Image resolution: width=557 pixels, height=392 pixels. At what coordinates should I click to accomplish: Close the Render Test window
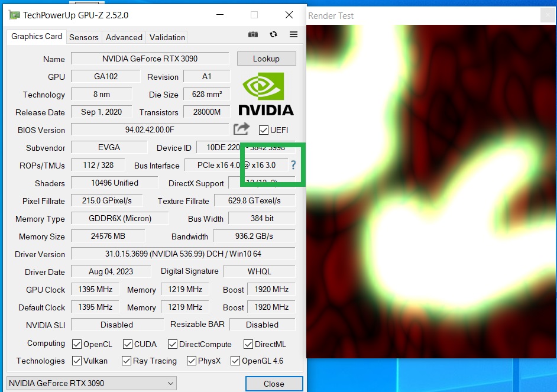tap(547, 15)
